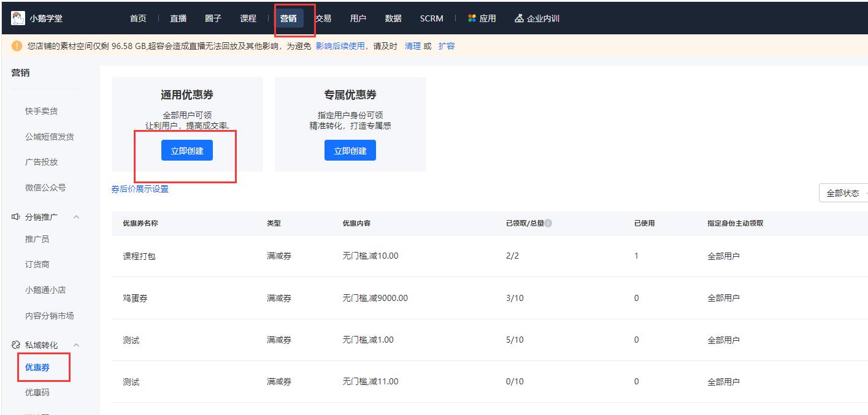Screen dimensions: 868x415
Task: Click 立即创建 under 专属优惠券
Action: click(350, 150)
